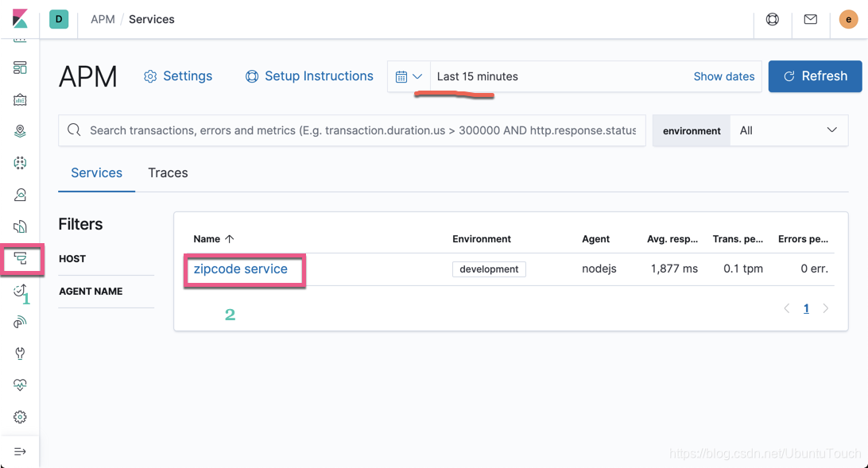Open Management gear icon in sidebar
The height and width of the screenshot is (468, 868).
click(x=20, y=417)
